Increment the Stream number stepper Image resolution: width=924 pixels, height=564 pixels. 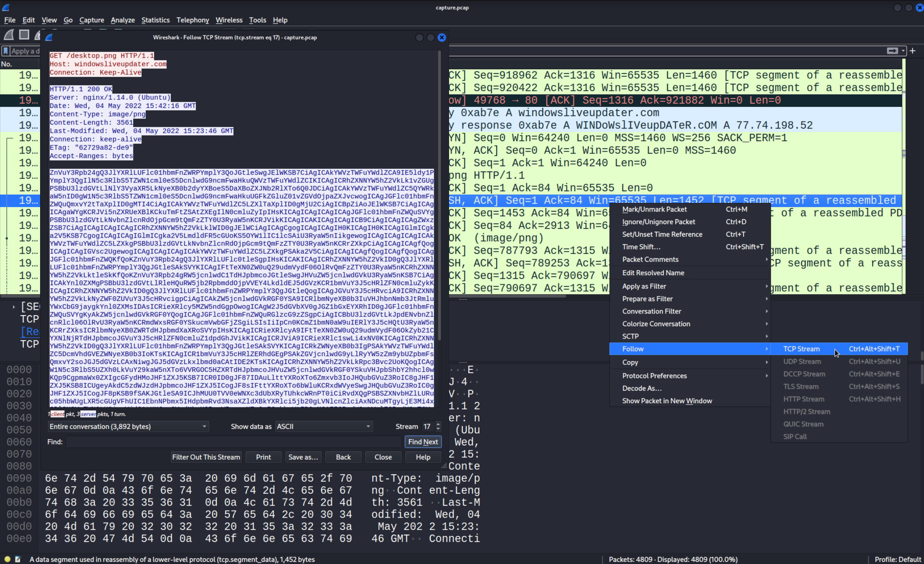tap(438, 424)
